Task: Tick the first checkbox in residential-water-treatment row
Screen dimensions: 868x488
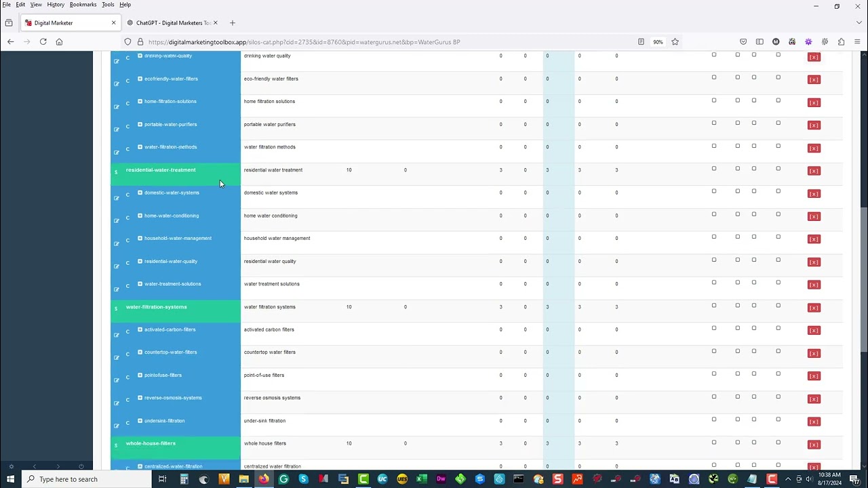Action: point(714,169)
